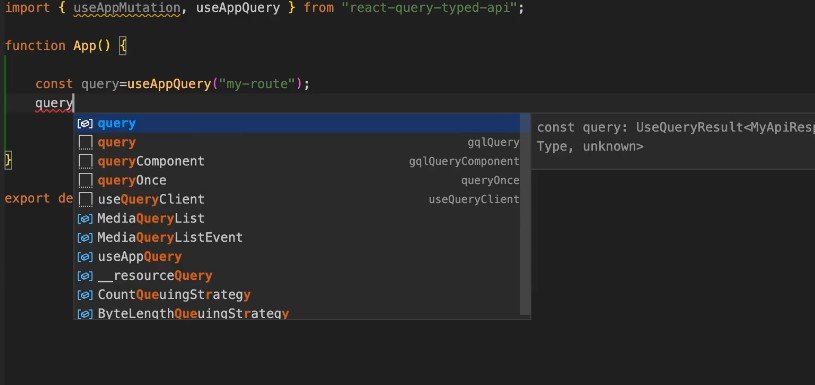
Task: Click the variable icon beside highlighted query
Action: [x=85, y=124]
